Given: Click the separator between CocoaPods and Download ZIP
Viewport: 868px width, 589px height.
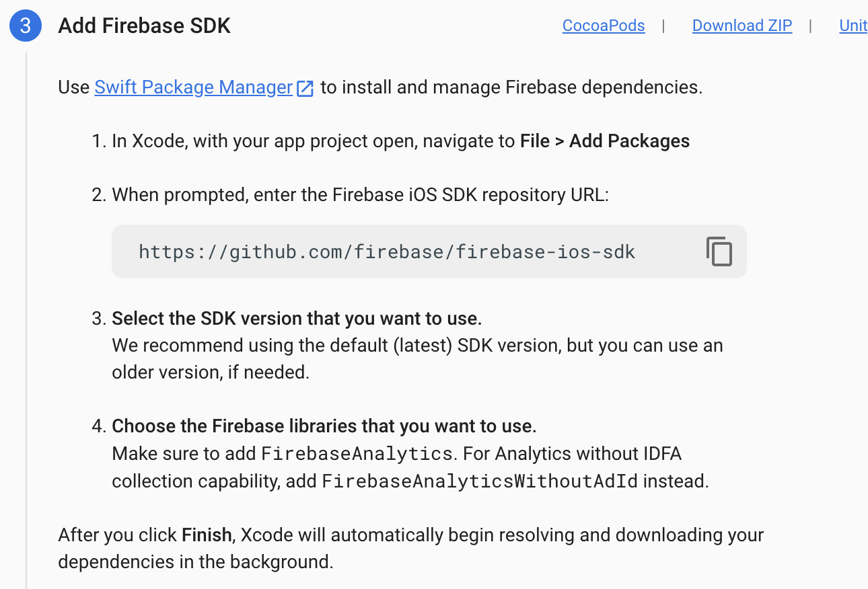Looking at the screenshot, I should point(663,26).
